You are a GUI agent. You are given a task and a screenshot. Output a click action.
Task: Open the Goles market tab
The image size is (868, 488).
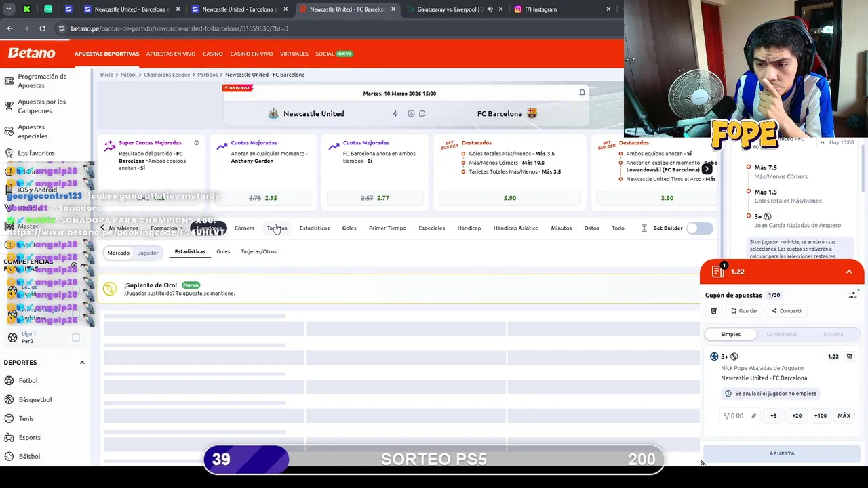349,228
